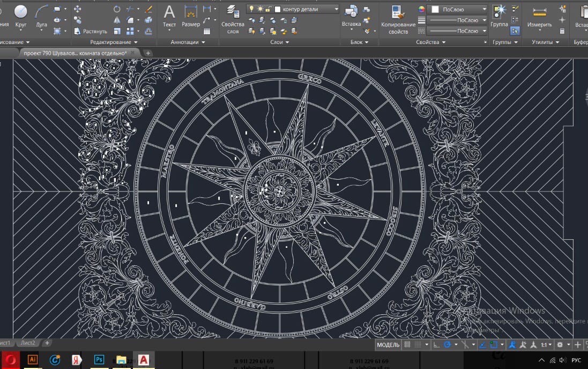Click the Measure (Измерить) tool
The height and width of the screenshot is (369, 588).
[x=539, y=13]
